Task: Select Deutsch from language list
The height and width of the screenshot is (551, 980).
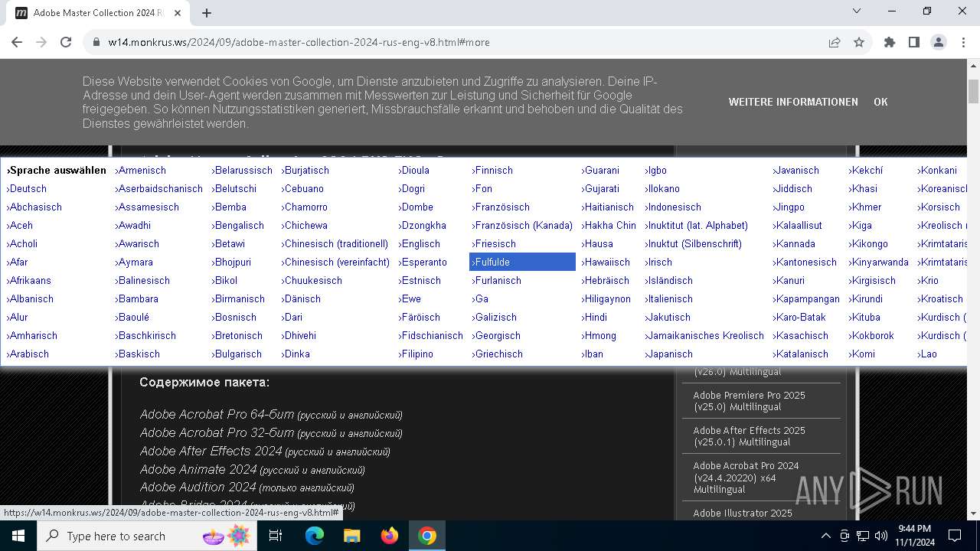Action: [x=26, y=188]
